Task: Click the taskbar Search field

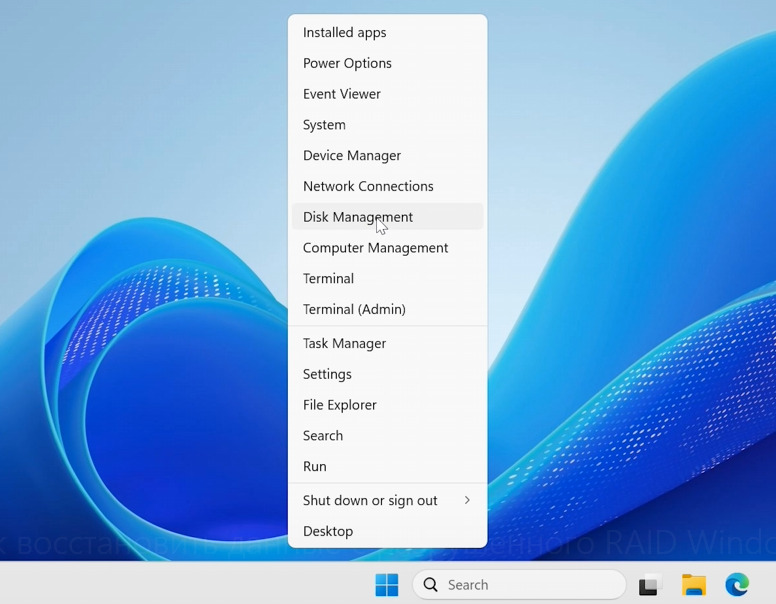Action: click(519, 585)
